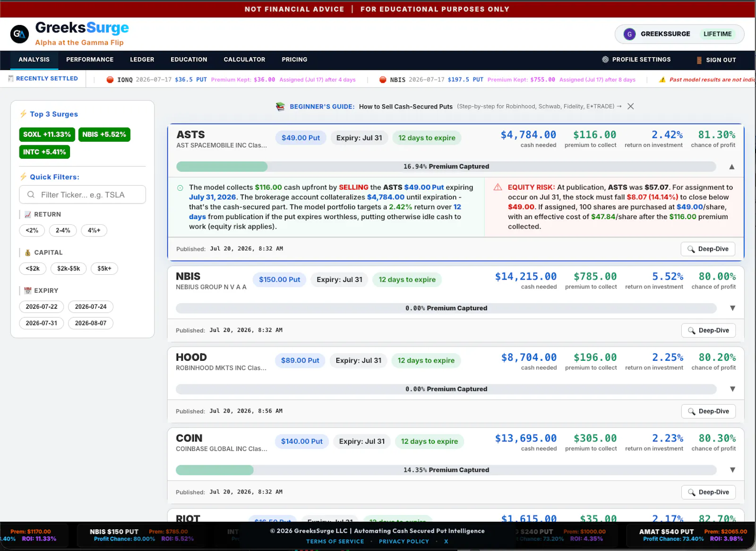Filter expiry 2026-08-07
Viewport: 756px width, 551px height.
(91, 323)
